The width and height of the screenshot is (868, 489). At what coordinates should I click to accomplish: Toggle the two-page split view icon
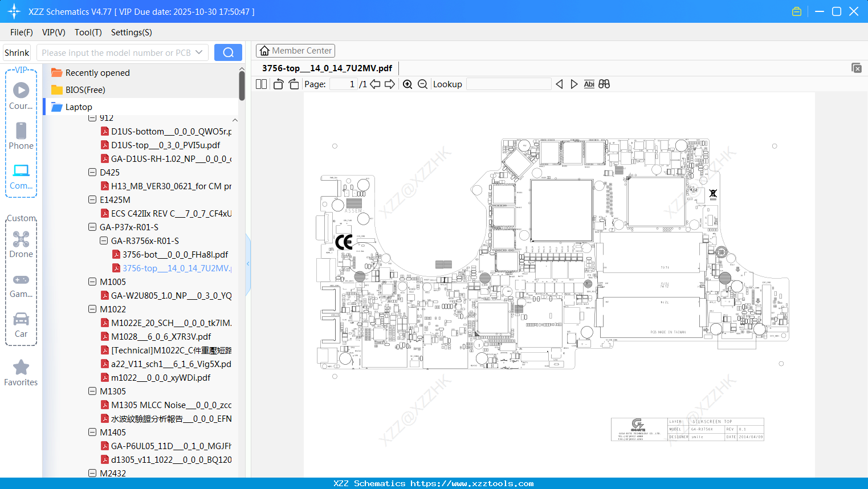click(x=261, y=84)
